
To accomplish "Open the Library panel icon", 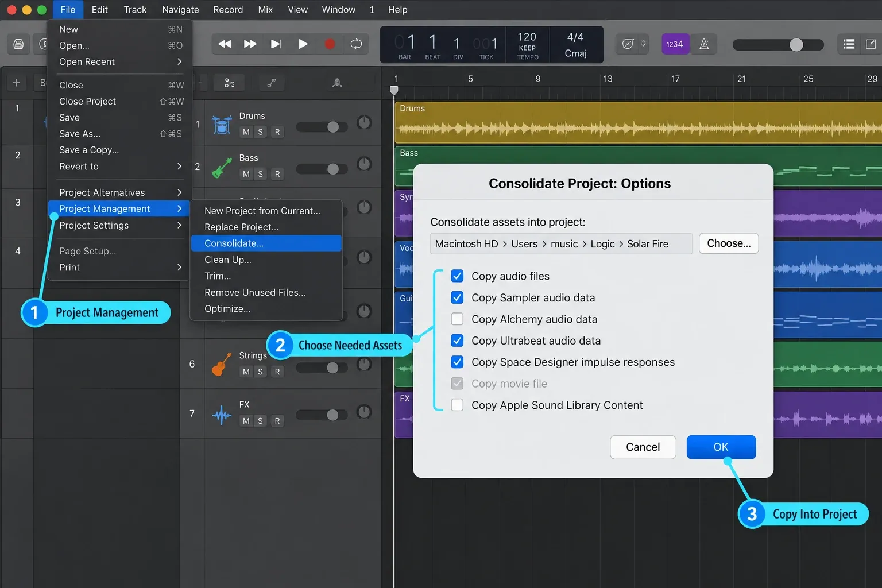I will tap(18, 44).
